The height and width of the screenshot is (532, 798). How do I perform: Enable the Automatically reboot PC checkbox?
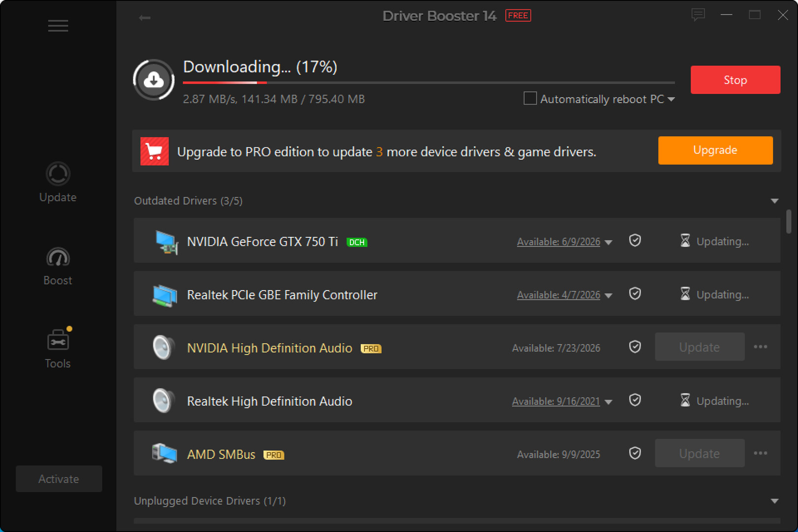pyautogui.click(x=530, y=99)
